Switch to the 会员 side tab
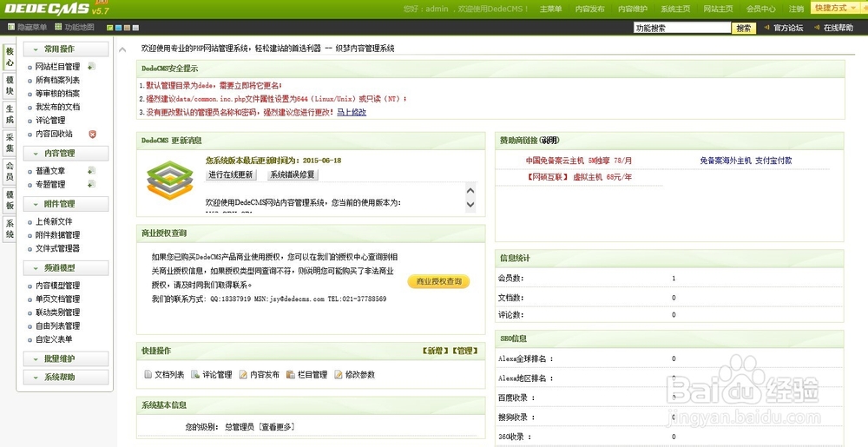This screenshot has height=447, width=868. (x=10, y=171)
